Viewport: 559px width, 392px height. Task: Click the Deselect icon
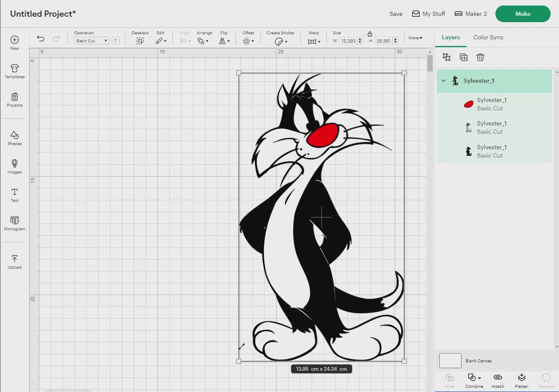click(140, 41)
